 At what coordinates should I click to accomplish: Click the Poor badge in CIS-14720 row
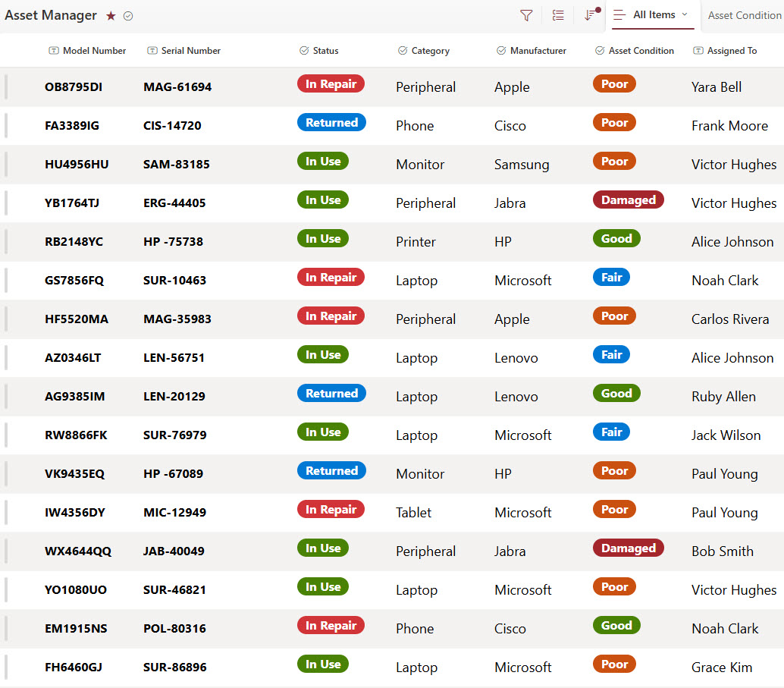click(x=614, y=123)
